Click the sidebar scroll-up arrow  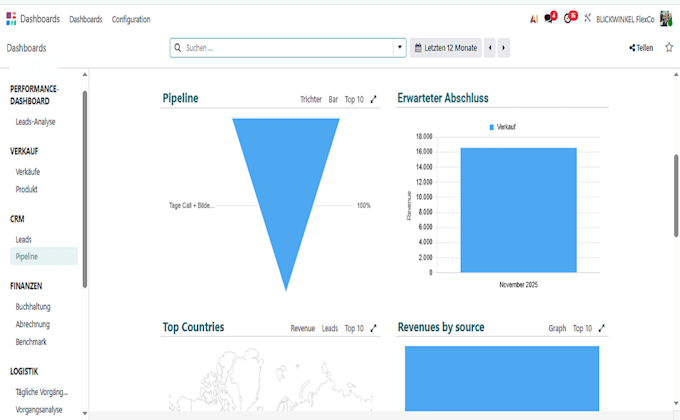click(x=85, y=75)
